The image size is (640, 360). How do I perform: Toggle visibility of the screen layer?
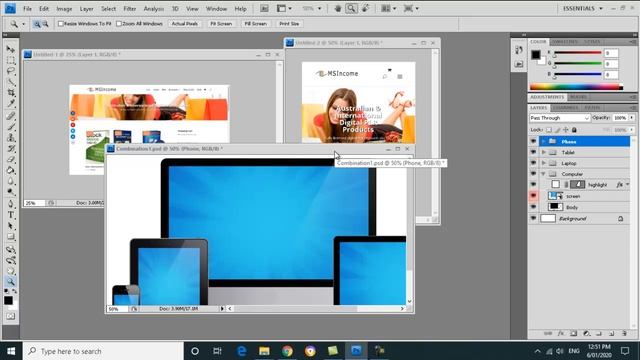tap(533, 196)
